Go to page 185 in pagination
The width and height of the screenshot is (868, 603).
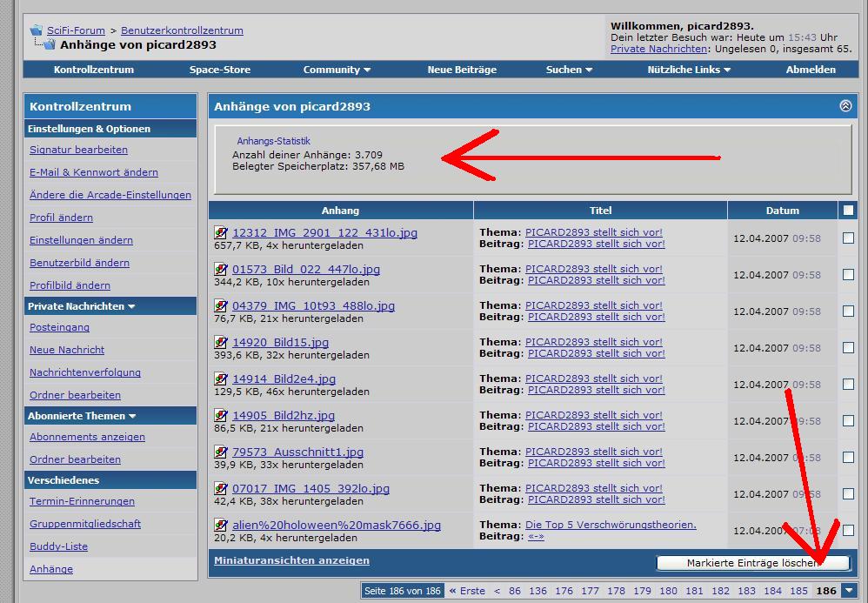(798, 591)
